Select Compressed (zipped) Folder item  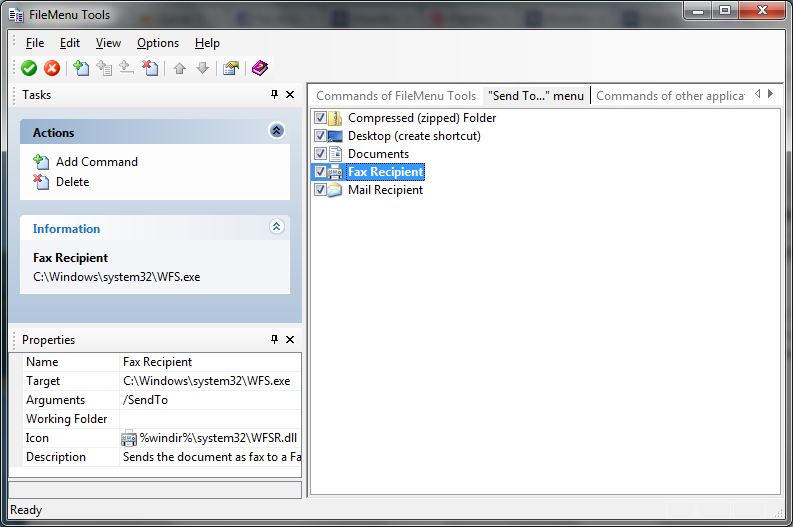[x=422, y=118]
